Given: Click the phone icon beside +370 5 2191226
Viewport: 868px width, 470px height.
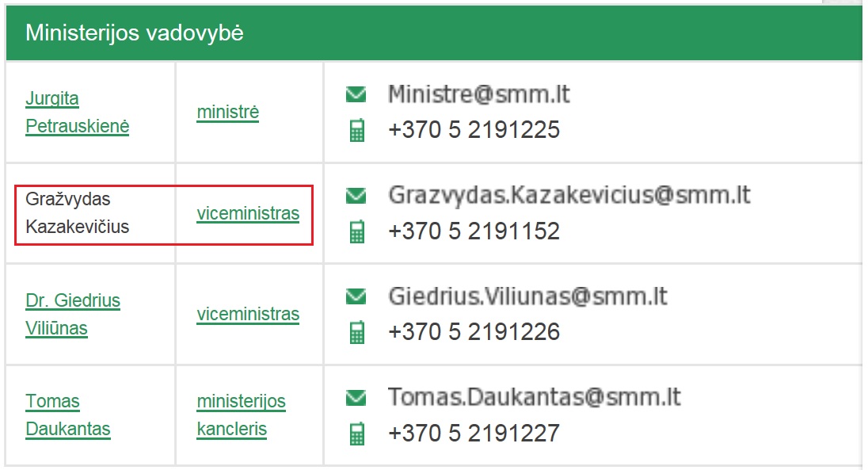Looking at the screenshot, I should [x=357, y=332].
